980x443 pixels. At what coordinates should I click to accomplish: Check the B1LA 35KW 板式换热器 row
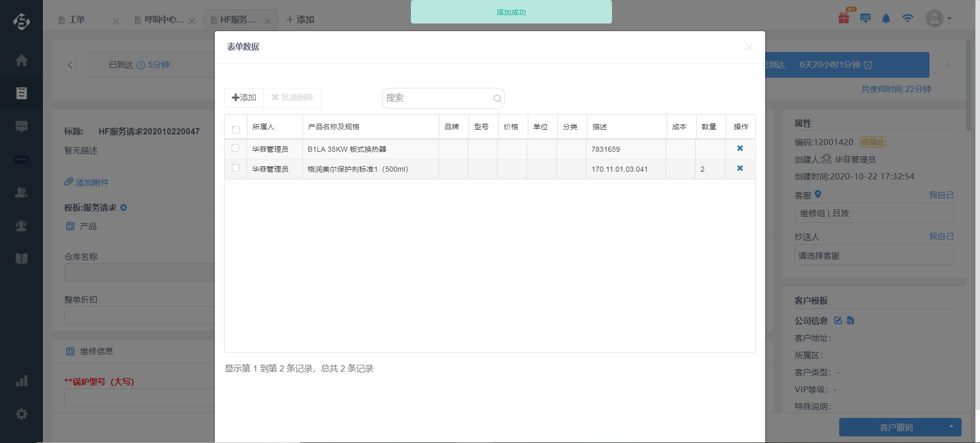[235, 148]
